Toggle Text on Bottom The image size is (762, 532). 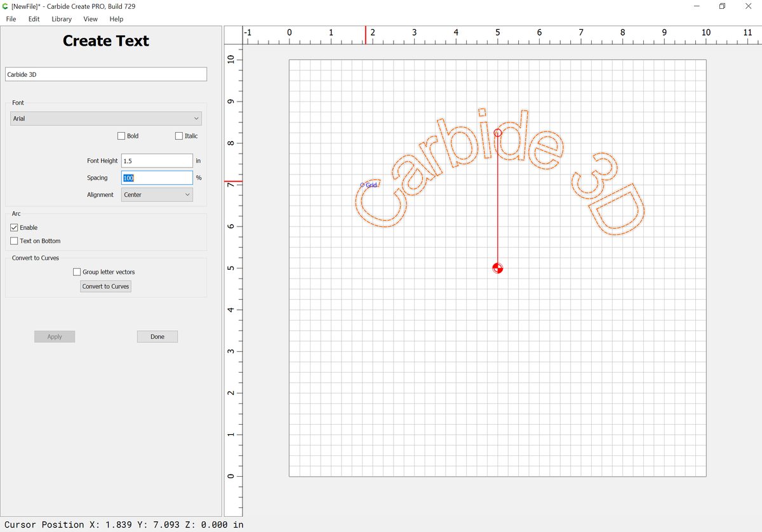[13, 241]
